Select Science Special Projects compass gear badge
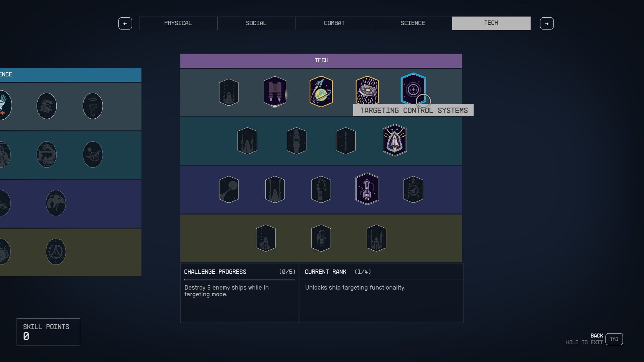This screenshot has height=362, width=644. pos(56,252)
